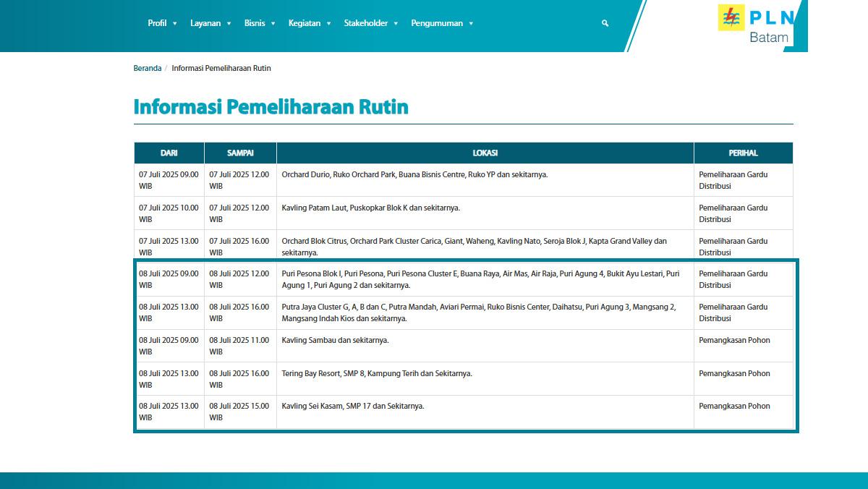
Task: Select the Kavling Patam Laut location row
Action: [370, 208]
